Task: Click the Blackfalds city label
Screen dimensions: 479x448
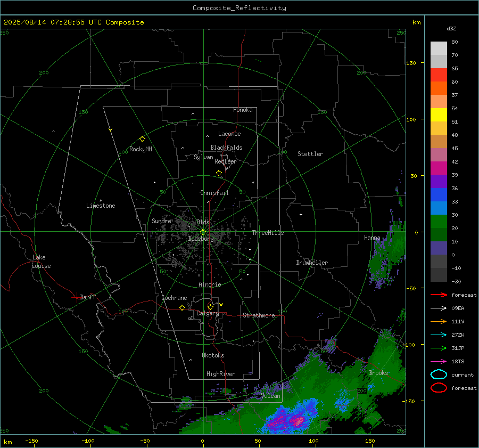Action: 226,148
